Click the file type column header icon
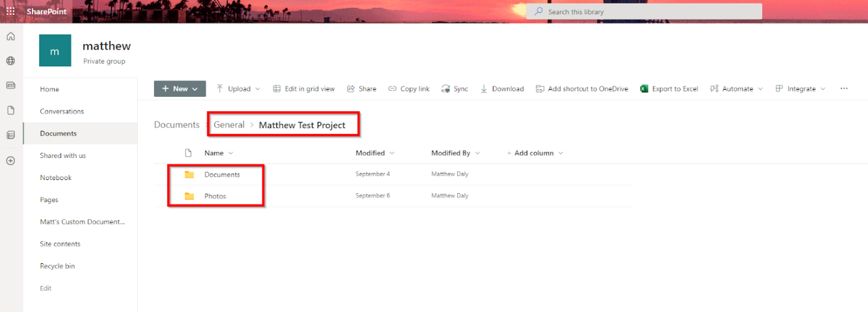The width and height of the screenshot is (868, 312). pyautogui.click(x=189, y=153)
